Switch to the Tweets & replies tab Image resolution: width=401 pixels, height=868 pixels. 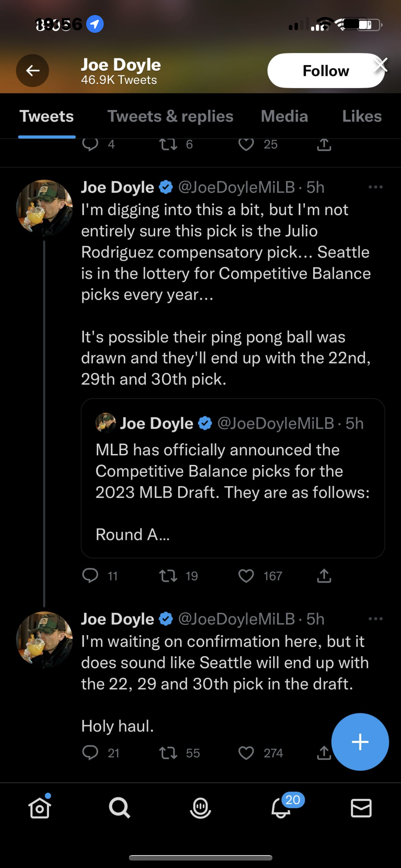(x=170, y=117)
